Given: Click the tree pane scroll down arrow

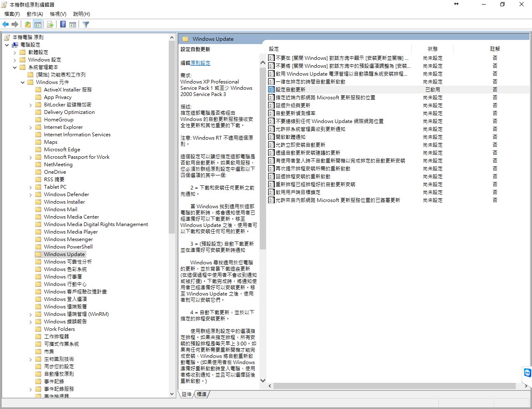Looking at the screenshot, I should (172, 394).
